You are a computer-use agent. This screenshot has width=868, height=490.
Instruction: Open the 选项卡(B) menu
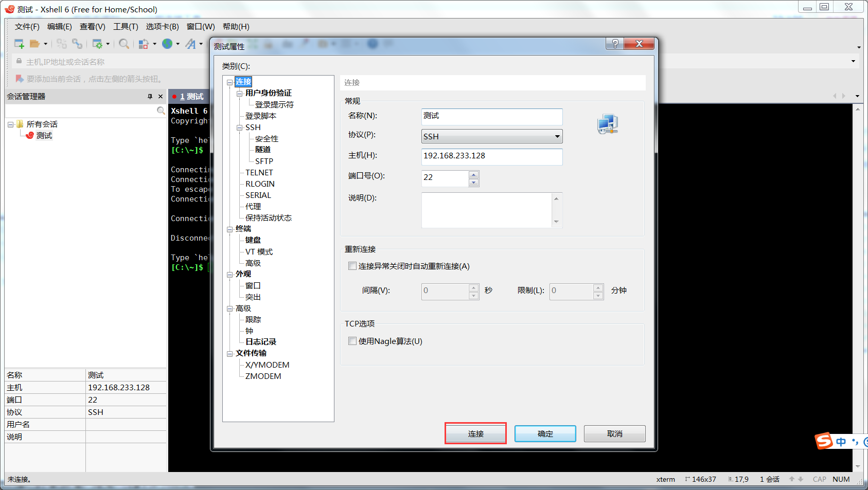click(162, 26)
